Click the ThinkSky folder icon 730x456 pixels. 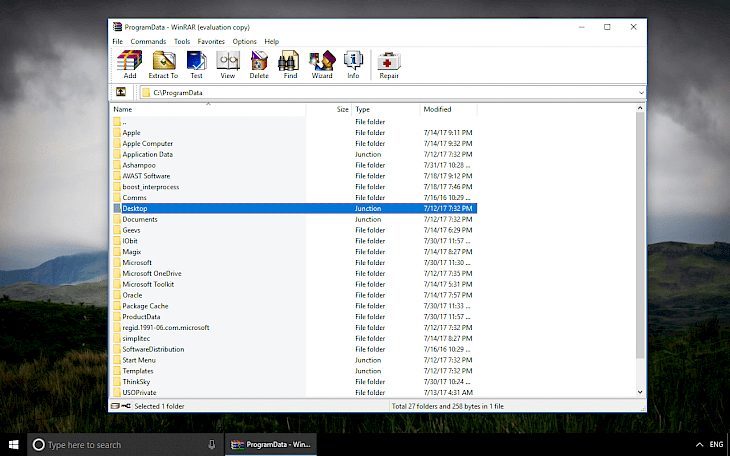[117, 382]
